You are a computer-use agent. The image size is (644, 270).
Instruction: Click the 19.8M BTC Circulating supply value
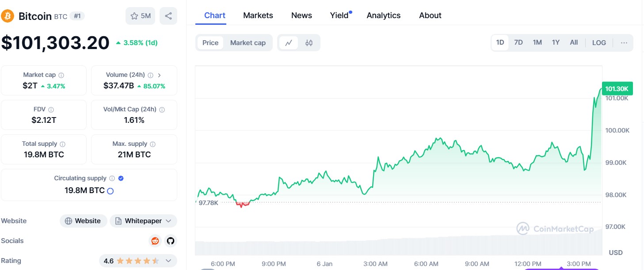(x=85, y=190)
